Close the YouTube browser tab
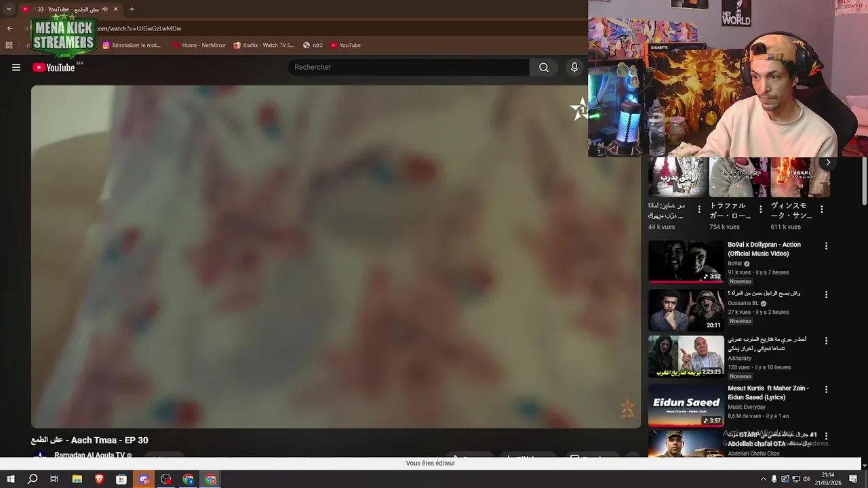Screen dimensions: 868x488 (x=116, y=9)
